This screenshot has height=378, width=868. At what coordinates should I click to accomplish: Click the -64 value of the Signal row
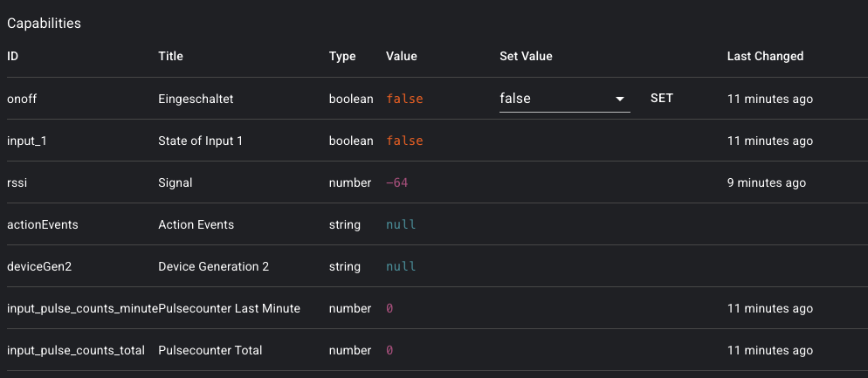397,182
